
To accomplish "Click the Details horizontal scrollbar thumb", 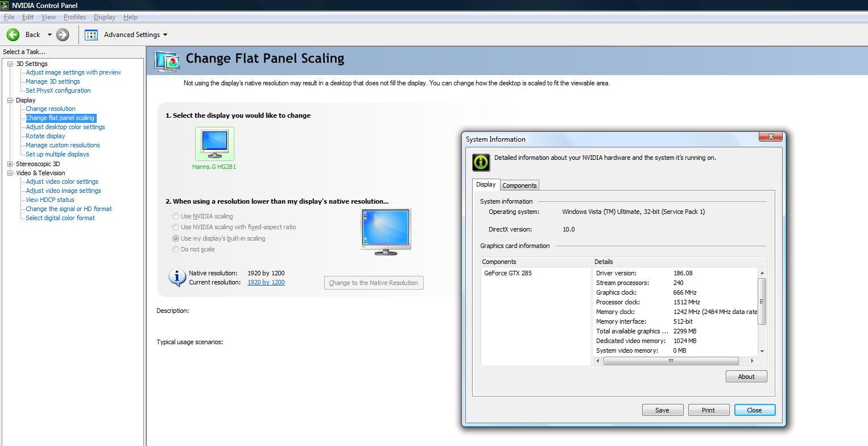I will coord(671,361).
